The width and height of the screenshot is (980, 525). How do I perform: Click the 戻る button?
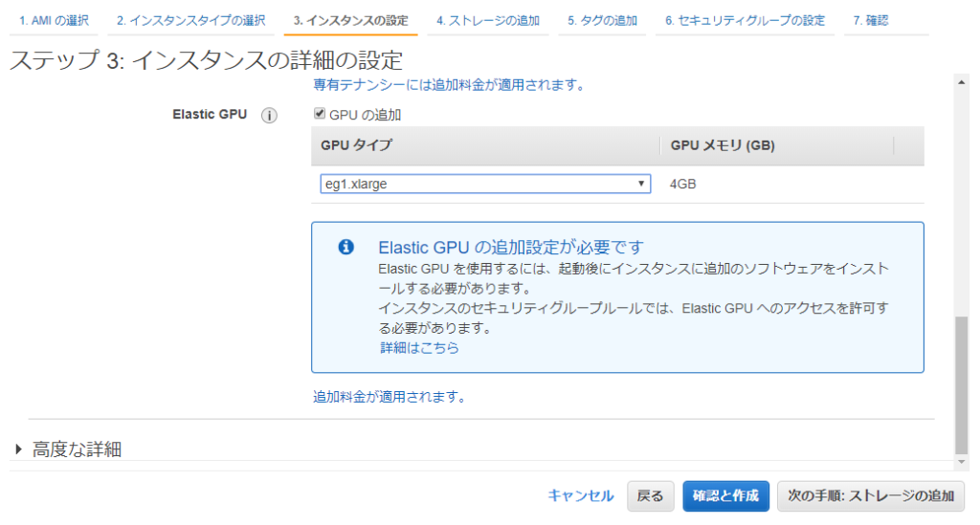click(650, 496)
